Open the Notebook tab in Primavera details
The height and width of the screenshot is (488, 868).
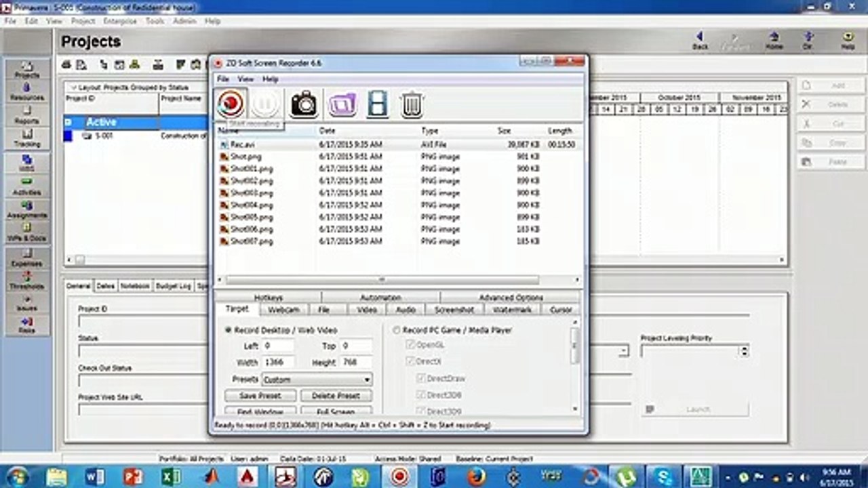point(135,286)
